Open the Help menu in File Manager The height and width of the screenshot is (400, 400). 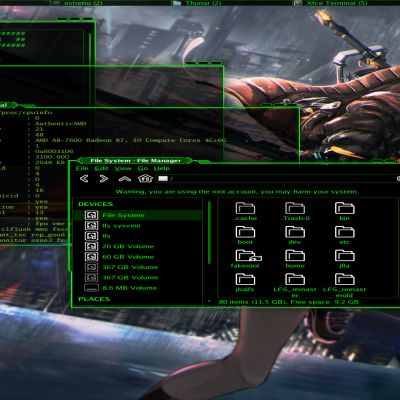click(162, 168)
